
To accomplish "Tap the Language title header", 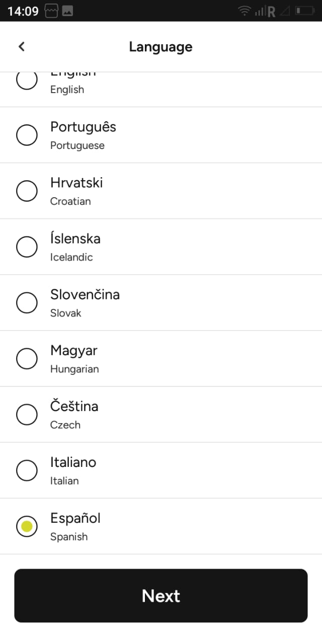I will coord(160,47).
